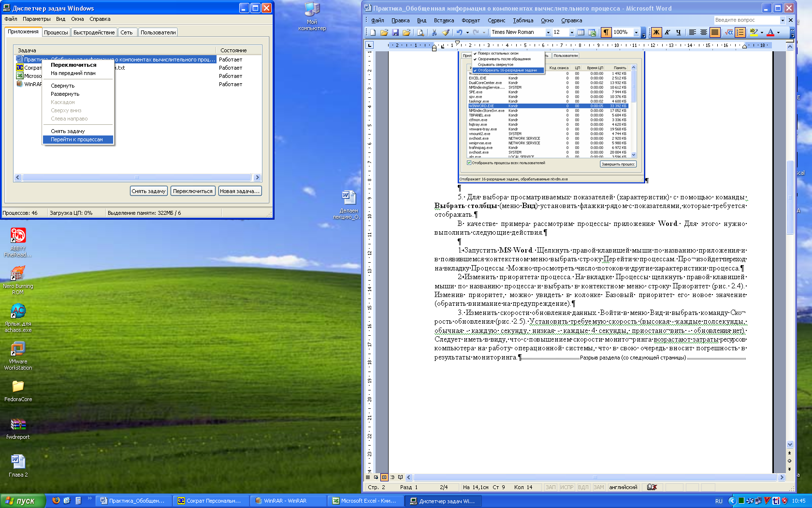Switch to Outline view in Word

click(x=392, y=477)
